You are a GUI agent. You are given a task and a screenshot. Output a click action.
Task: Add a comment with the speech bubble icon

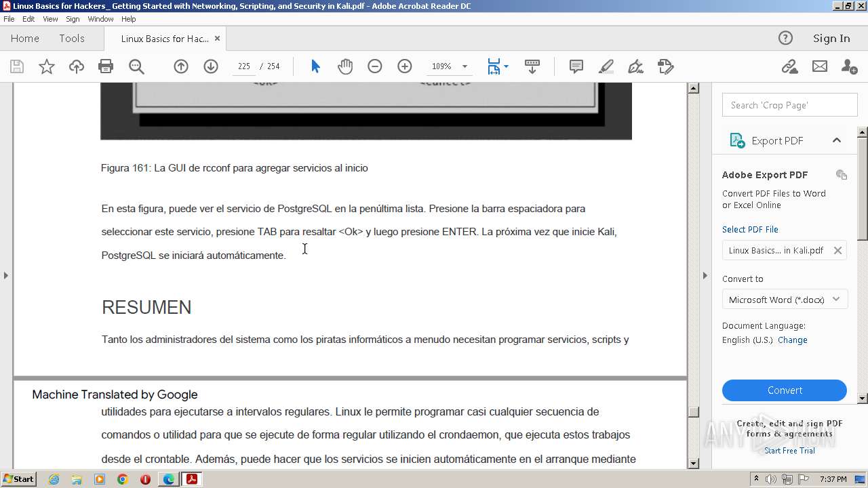576,66
